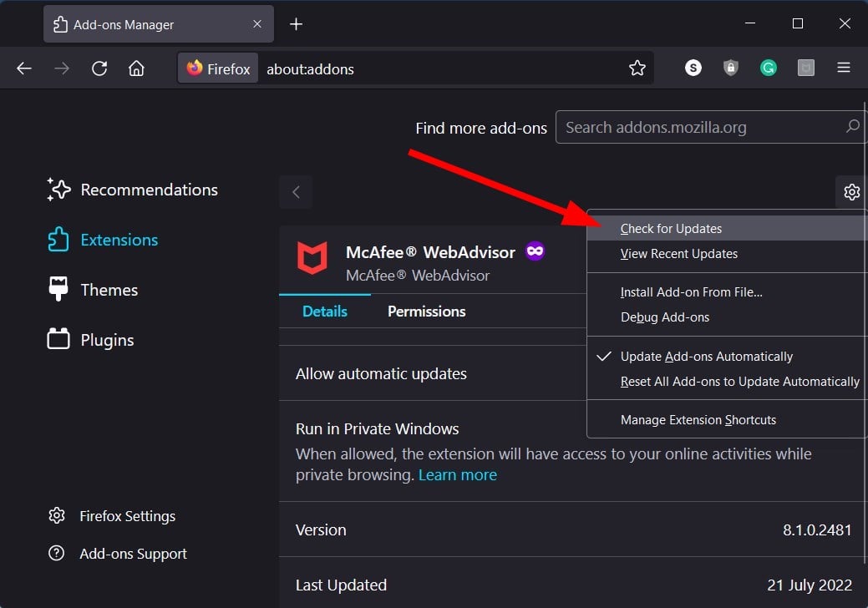This screenshot has width=868, height=608.
Task: Choose View Recent Updates
Action: [728, 254]
